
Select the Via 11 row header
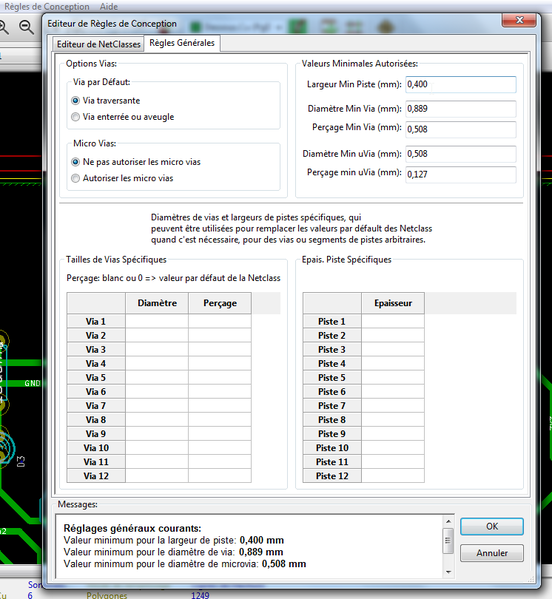(x=96, y=462)
